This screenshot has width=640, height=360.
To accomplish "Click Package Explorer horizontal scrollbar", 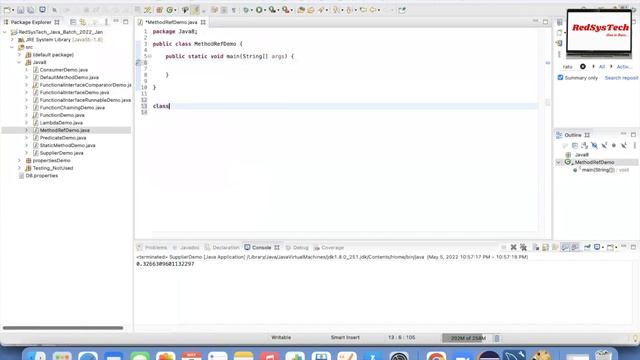I will pyautogui.click(x=63, y=328).
